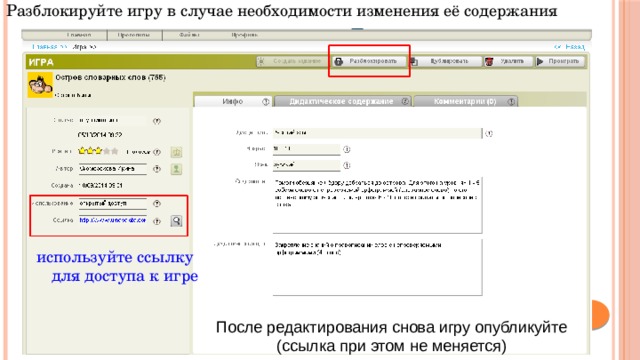Click the monkey game avatar thumbnail
640x360 pixels.
tap(40, 85)
